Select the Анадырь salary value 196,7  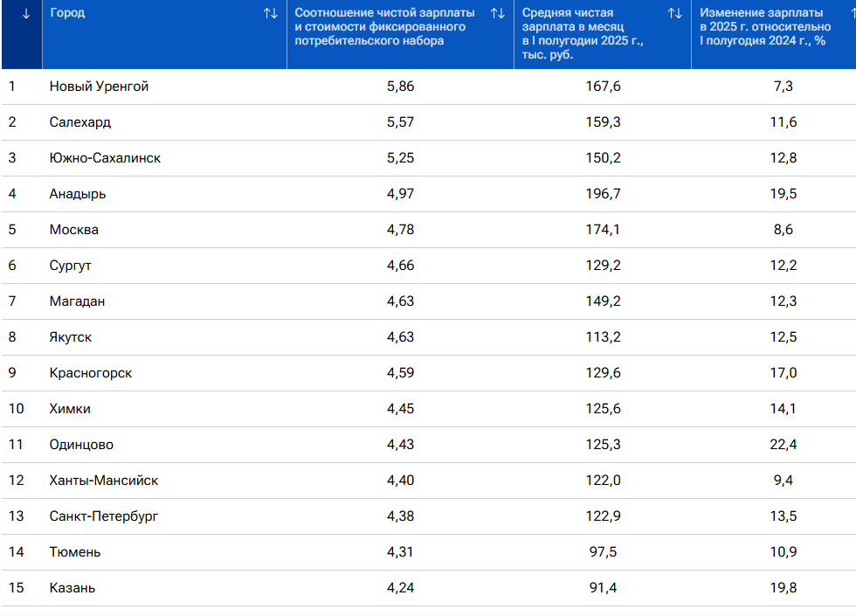[x=603, y=194]
